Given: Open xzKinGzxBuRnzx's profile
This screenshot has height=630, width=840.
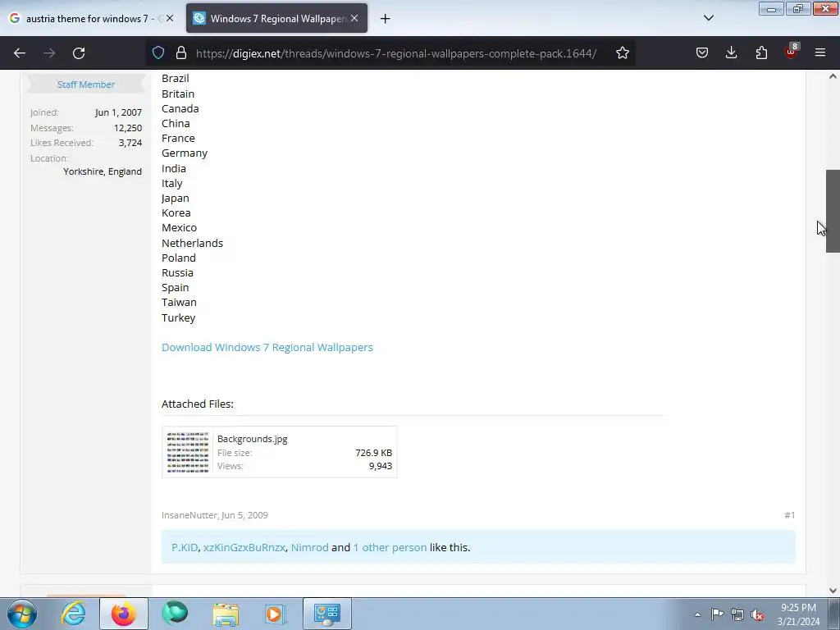Looking at the screenshot, I should click(x=244, y=547).
